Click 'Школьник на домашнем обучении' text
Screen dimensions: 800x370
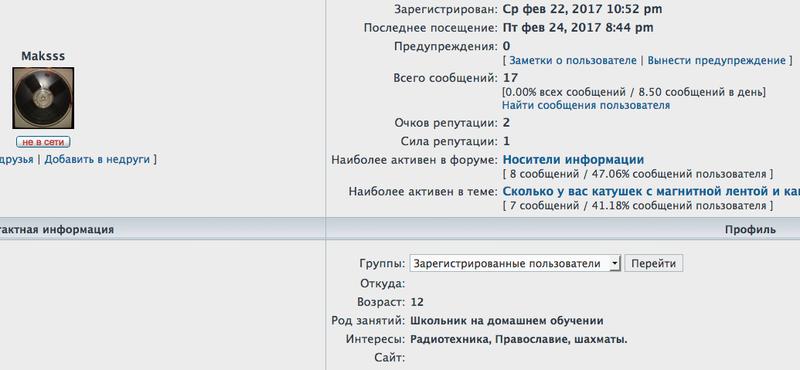[x=507, y=321]
